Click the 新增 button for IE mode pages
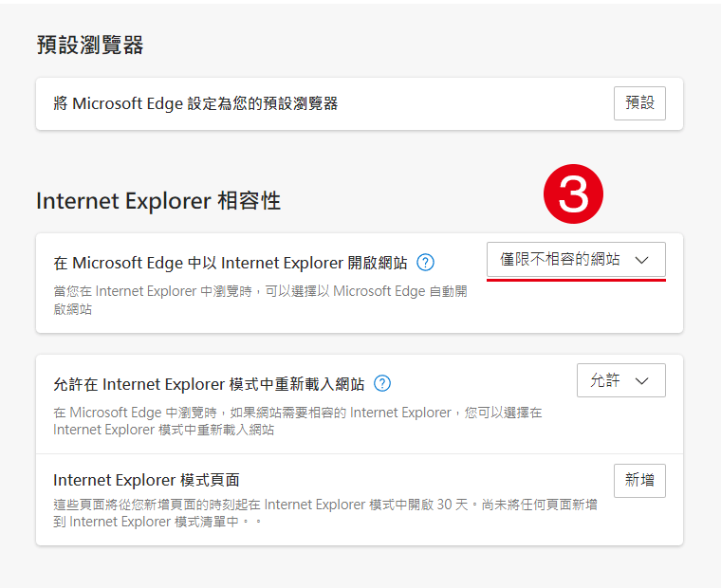 click(639, 481)
